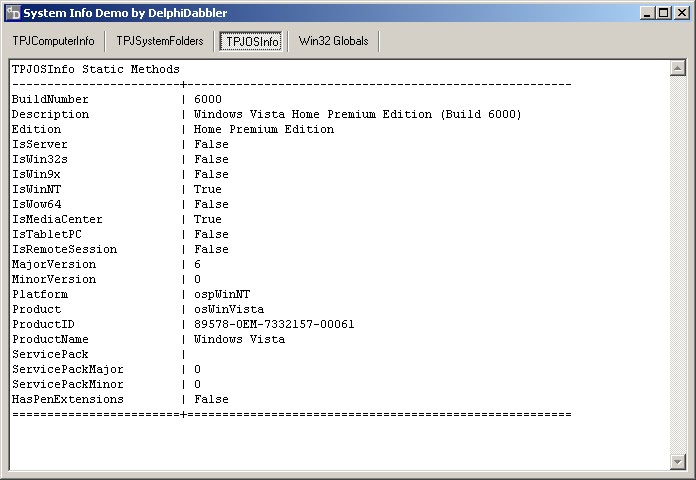Click the False value for IsServer
Image resolution: width=696 pixels, height=480 pixels.
(211, 144)
